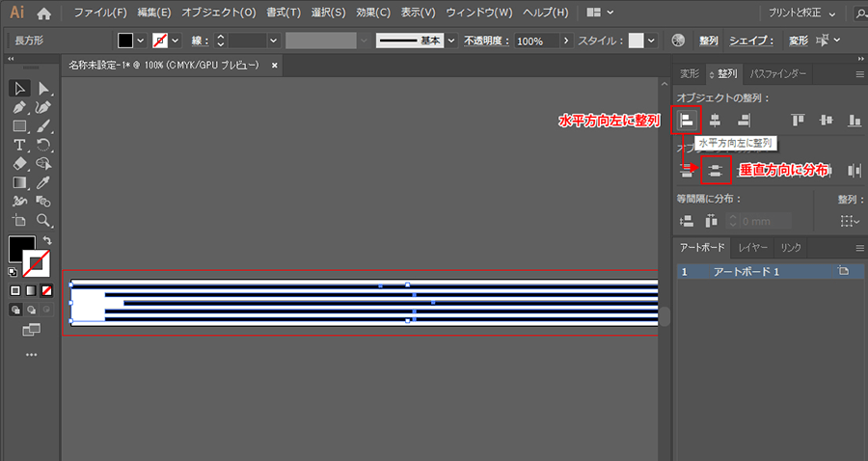Select the Curvature tool
Image resolution: width=868 pixels, height=461 pixels.
click(x=43, y=107)
